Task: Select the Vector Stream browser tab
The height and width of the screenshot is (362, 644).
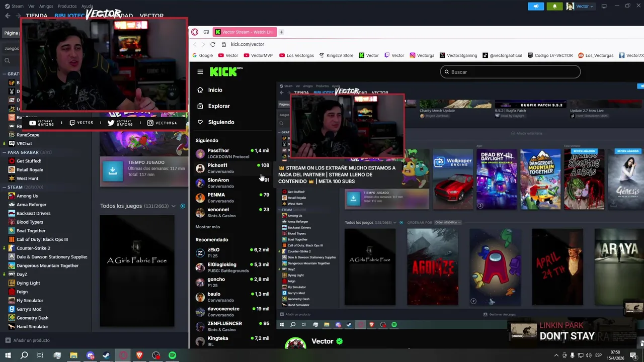Action: [x=244, y=32]
